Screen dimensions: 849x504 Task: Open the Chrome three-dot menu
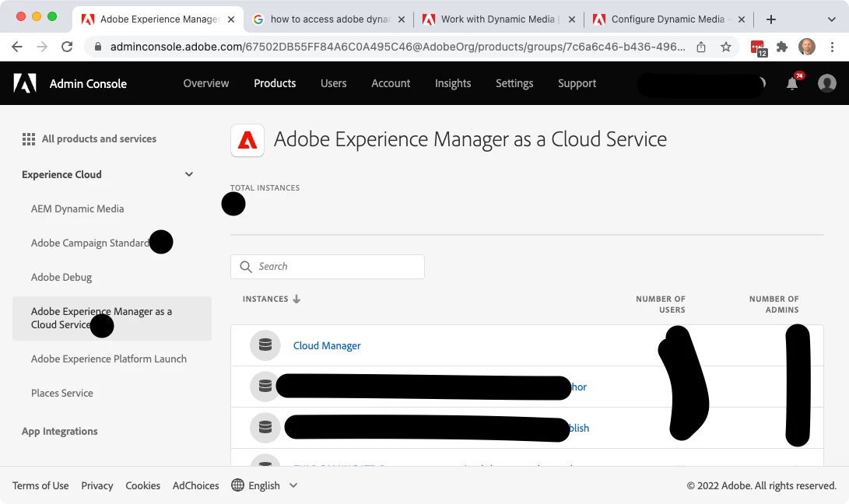tap(832, 47)
